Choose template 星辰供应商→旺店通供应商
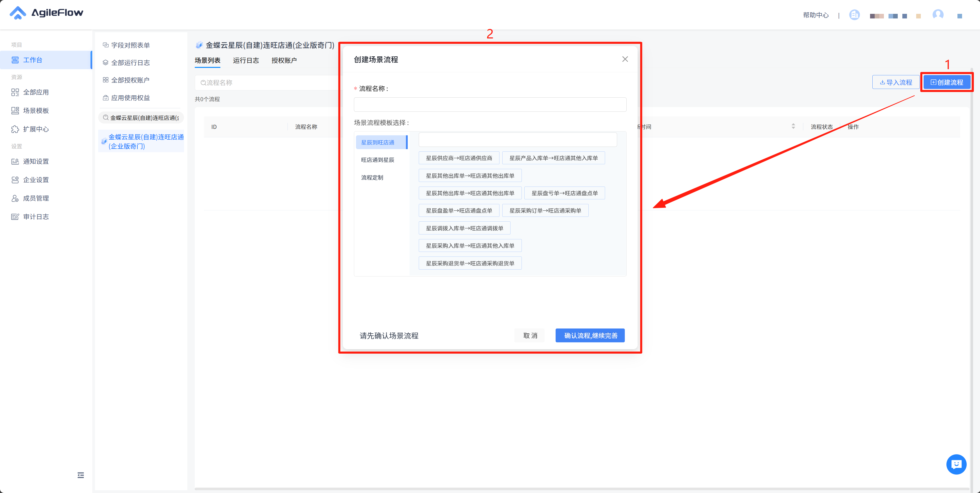 459,158
